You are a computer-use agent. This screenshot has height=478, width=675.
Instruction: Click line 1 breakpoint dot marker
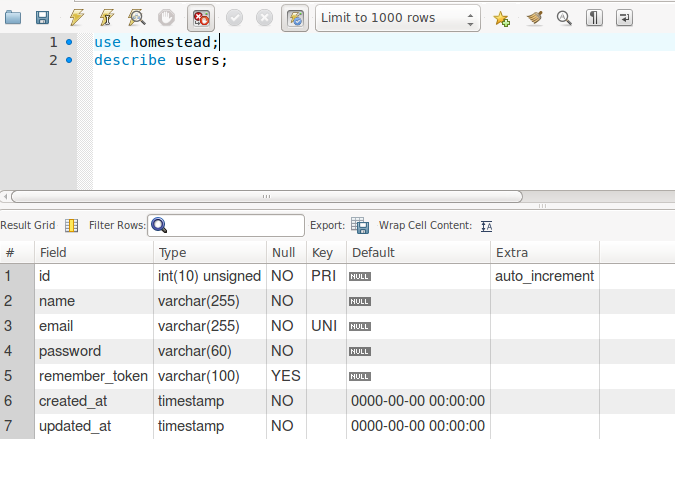click(x=69, y=42)
